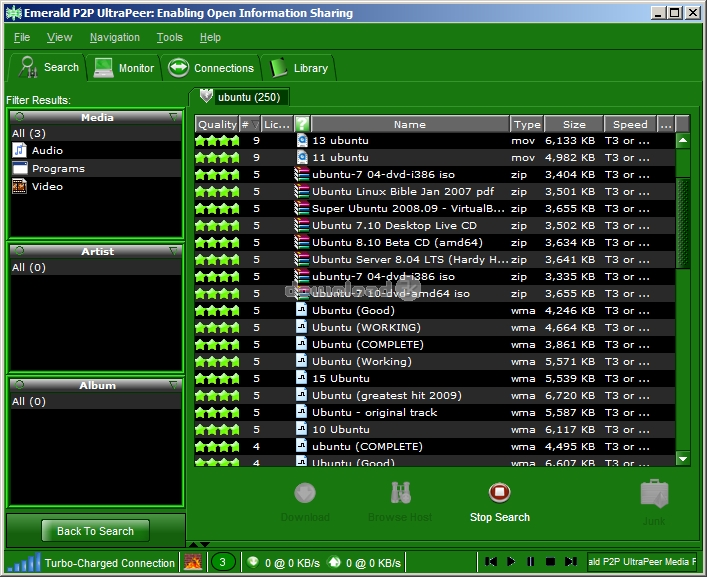Image resolution: width=707 pixels, height=577 pixels.
Task: Select the '13 ubuntu' mov result
Action: (435, 141)
